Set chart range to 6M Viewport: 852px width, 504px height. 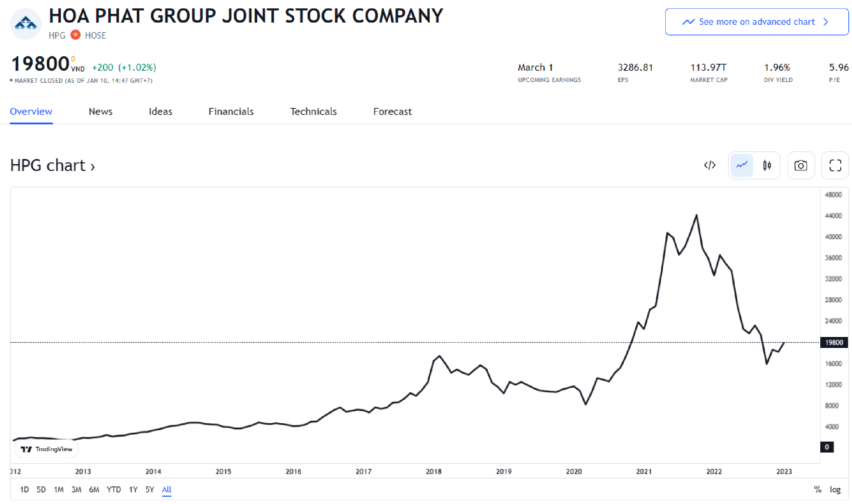click(94, 489)
